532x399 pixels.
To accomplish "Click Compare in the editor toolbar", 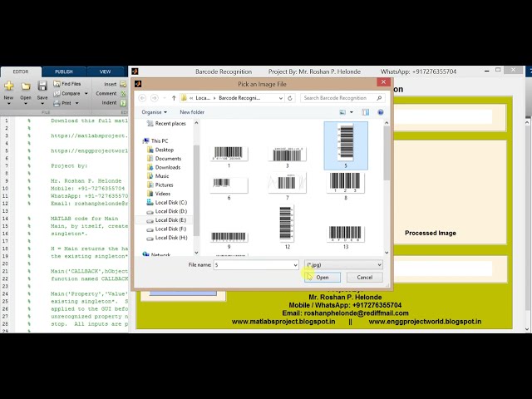I will (x=67, y=93).
